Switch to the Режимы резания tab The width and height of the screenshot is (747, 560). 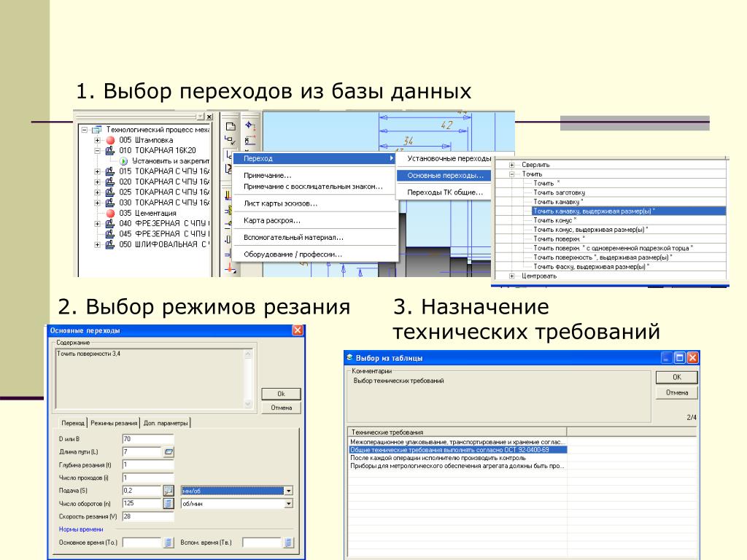pyautogui.click(x=113, y=423)
